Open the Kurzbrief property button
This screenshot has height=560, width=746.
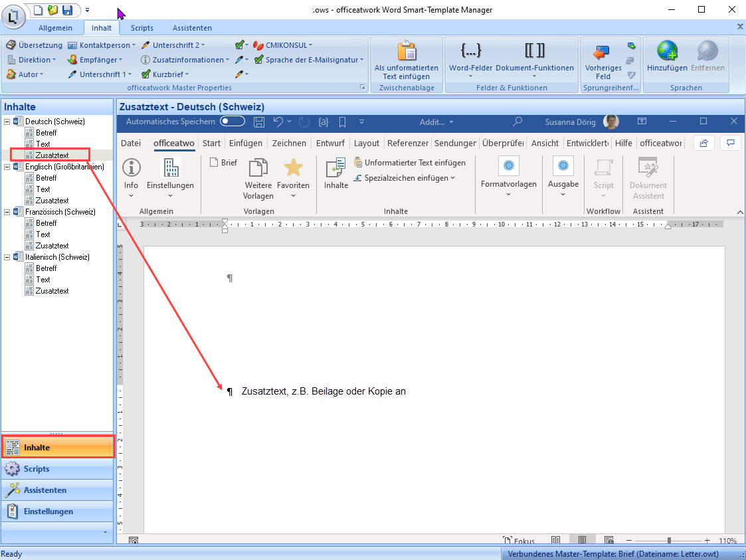pyautogui.click(x=165, y=74)
